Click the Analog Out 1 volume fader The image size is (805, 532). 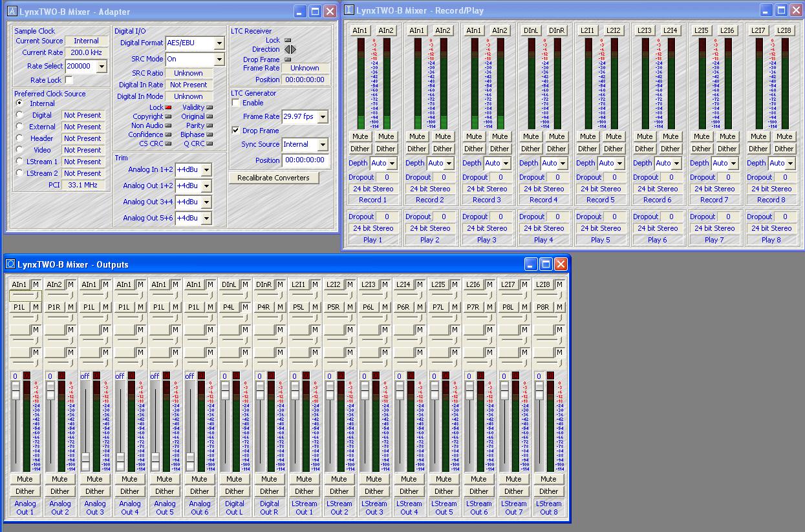(16, 390)
